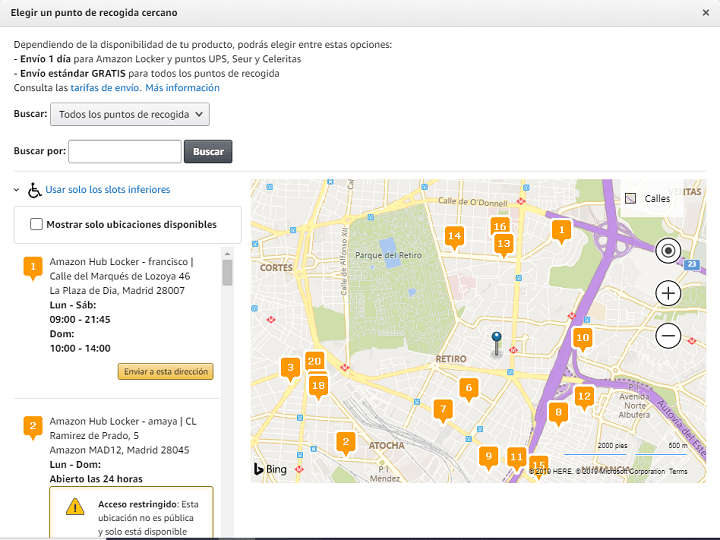Close the pickup point dialog
This screenshot has width=720, height=540.
(706, 13)
